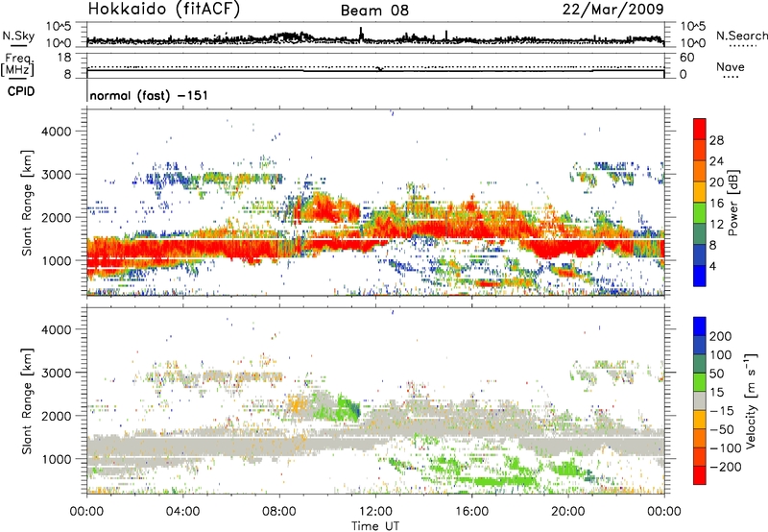Image resolution: width=768 pixels, height=532 pixels.
Task: Click the "08:00" time tick label
Action: pos(279,512)
